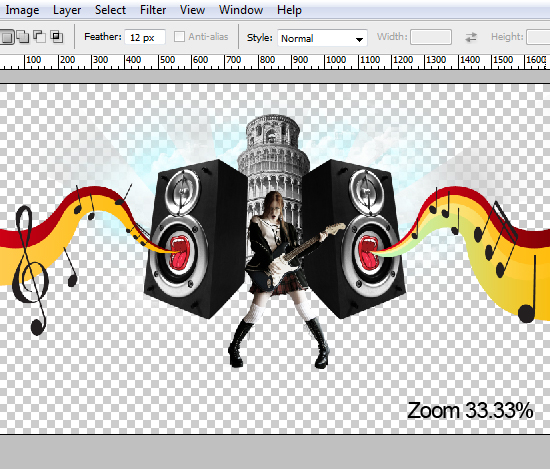Open the Filter menu
Screen dimensions: 550x469
tap(153, 10)
